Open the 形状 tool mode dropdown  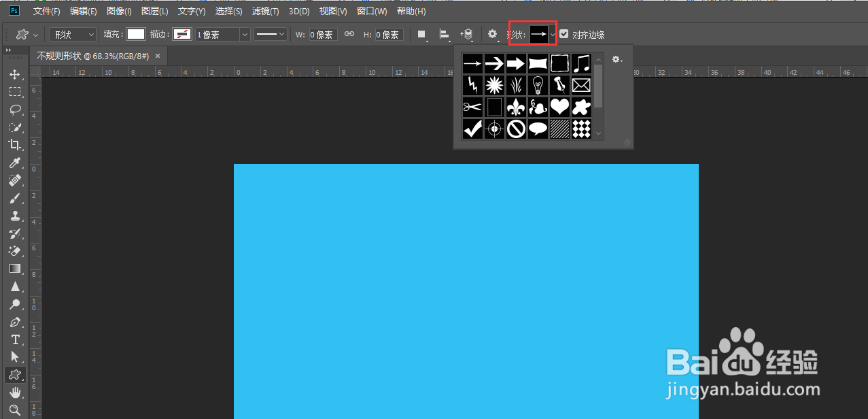click(x=73, y=34)
